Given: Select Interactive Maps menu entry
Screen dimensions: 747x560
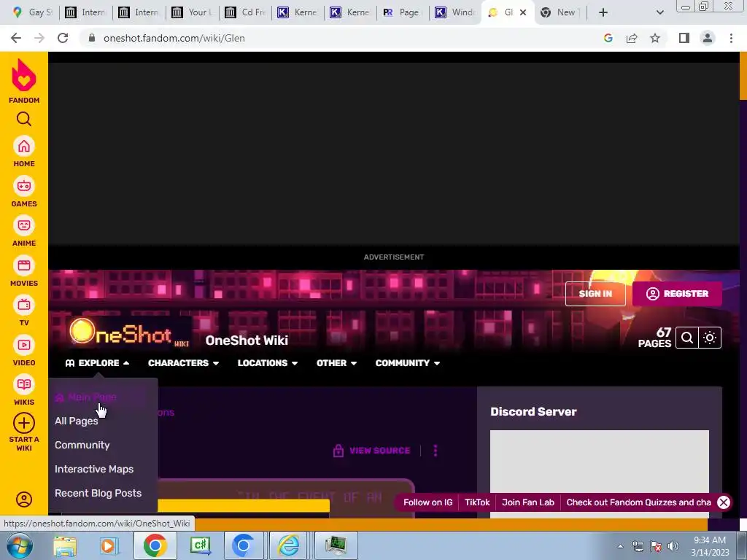Looking at the screenshot, I should [94, 469].
